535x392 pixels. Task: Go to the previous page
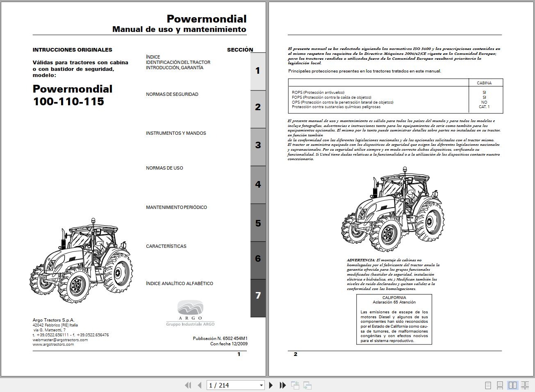(200, 385)
